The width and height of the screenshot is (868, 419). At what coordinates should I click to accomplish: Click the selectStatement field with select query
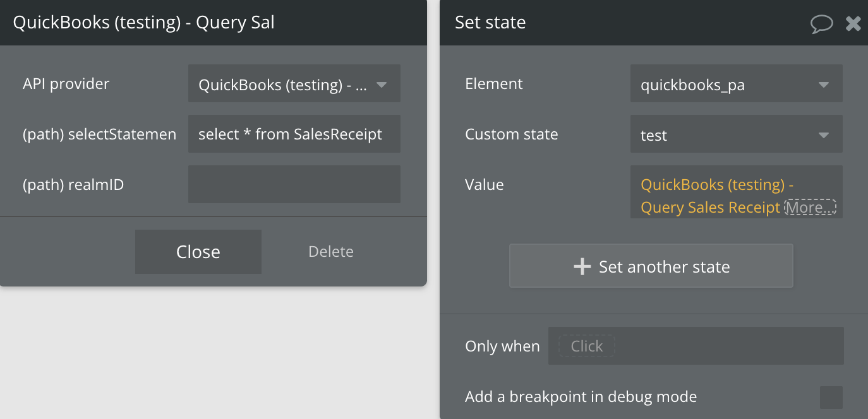[294, 134]
